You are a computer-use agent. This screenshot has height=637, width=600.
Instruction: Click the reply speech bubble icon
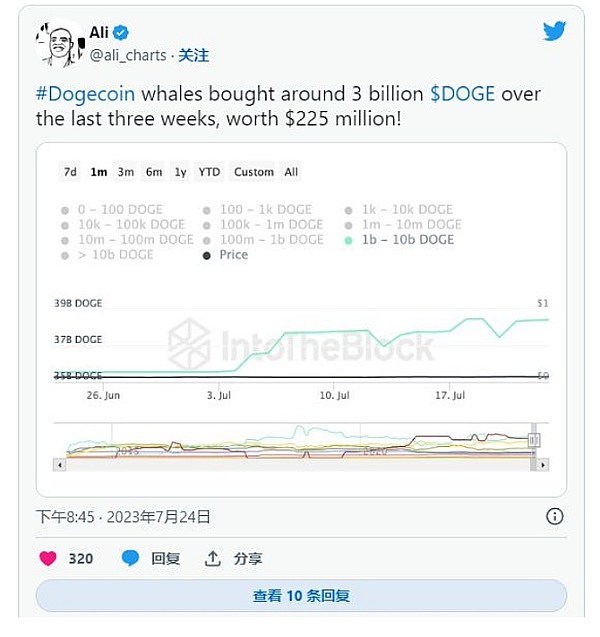(x=130, y=558)
